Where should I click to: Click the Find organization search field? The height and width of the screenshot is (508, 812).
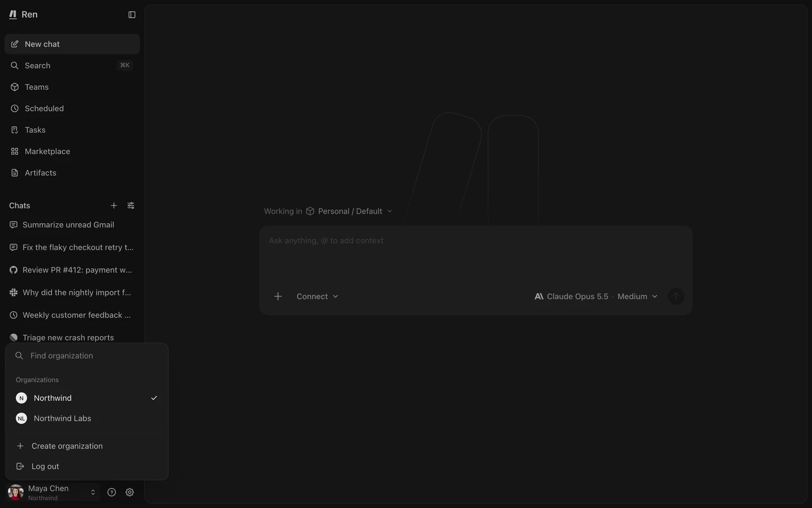(x=87, y=356)
